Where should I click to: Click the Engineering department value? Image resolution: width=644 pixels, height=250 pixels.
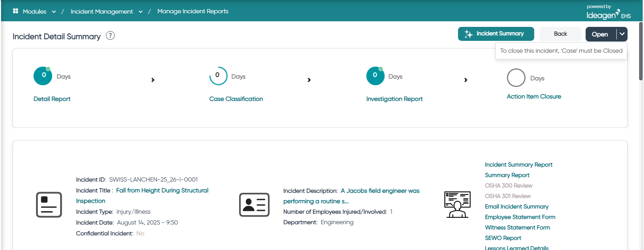click(337, 222)
